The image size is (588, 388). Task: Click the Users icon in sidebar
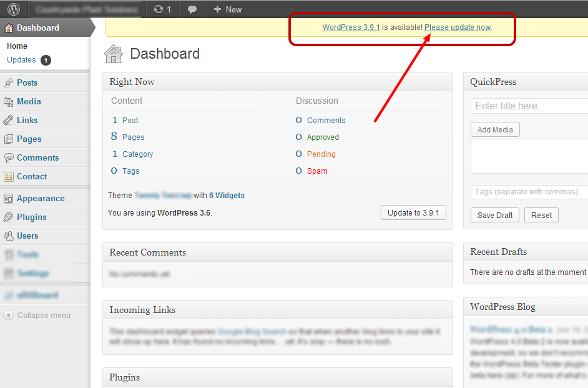click(8, 236)
